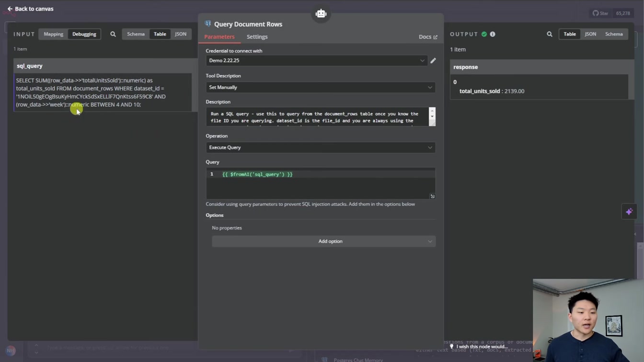Switch input panel to Mapping mode

pyautogui.click(x=53, y=34)
